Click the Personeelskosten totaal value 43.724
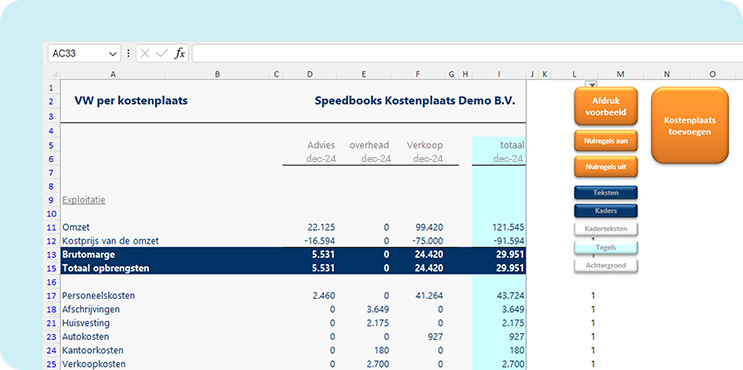Screen dimensions: 743x370 click(510, 296)
